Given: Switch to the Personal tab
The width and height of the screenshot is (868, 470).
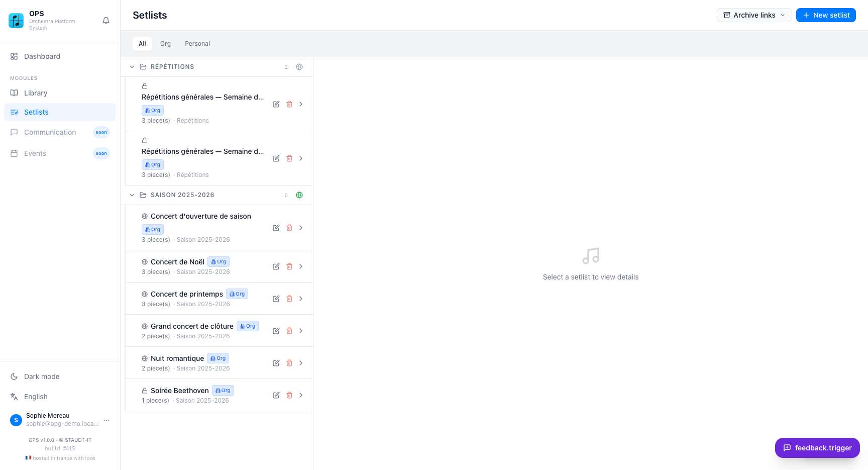Looking at the screenshot, I should coord(197,44).
